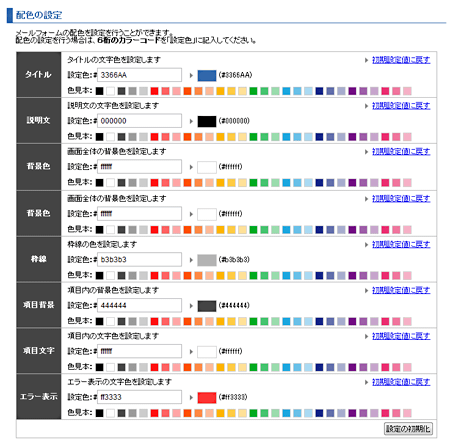This screenshot has height=448, width=450.
Task: Pick the light pink last swatch in タイトル row
Action: 407,91
